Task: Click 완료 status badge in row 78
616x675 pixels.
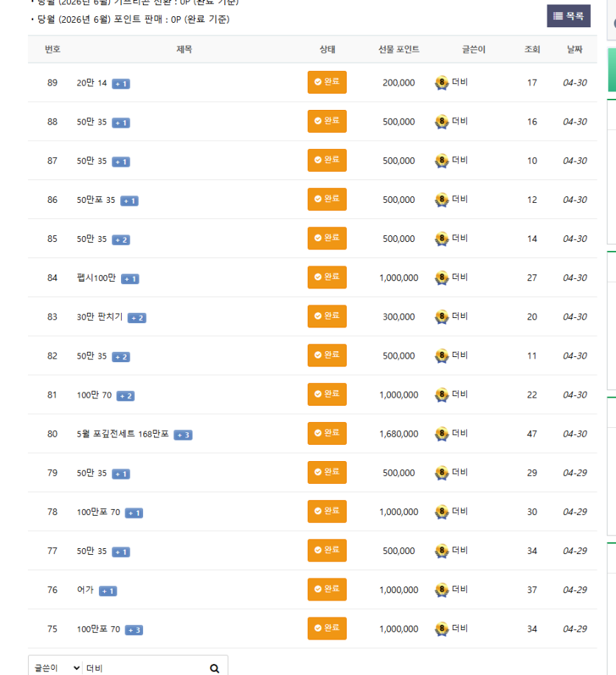Action: (x=327, y=511)
